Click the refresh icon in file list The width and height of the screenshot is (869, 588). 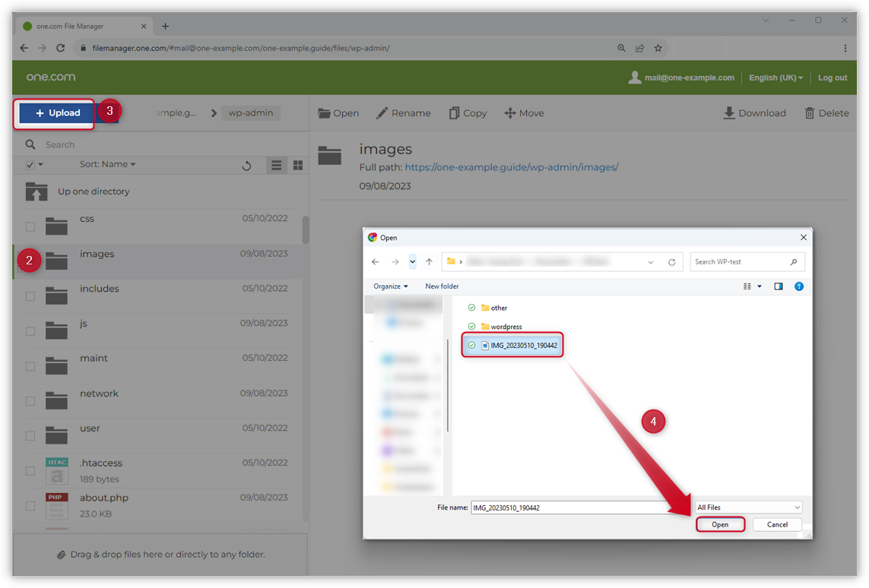tap(246, 166)
